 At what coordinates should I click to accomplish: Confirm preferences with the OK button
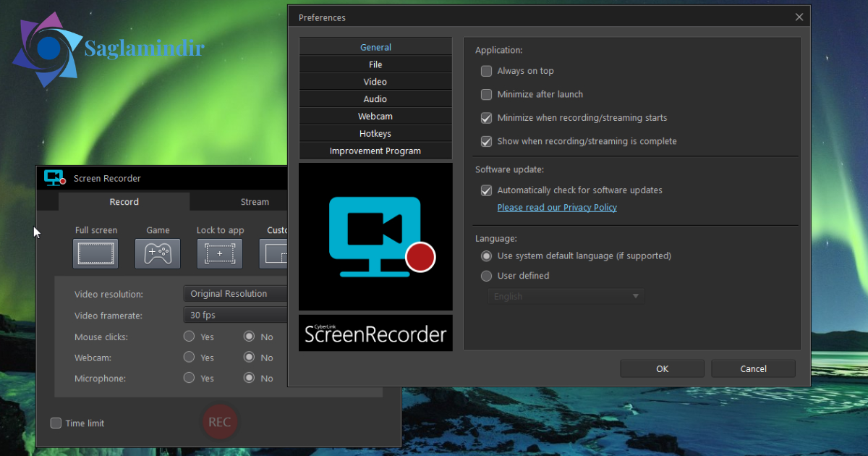pyautogui.click(x=662, y=368)
